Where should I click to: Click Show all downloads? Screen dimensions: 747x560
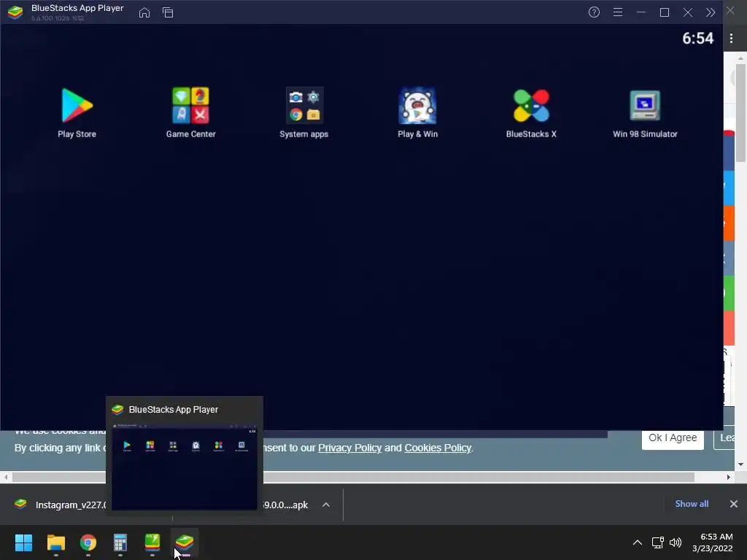coord(692,504)
